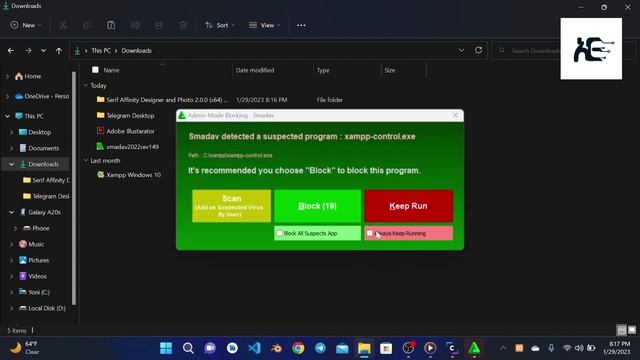Image resolution: width=640 pixels, height=360 pixels.
Task: Open the Windows Start menu
Action: (x=166, y=348)
